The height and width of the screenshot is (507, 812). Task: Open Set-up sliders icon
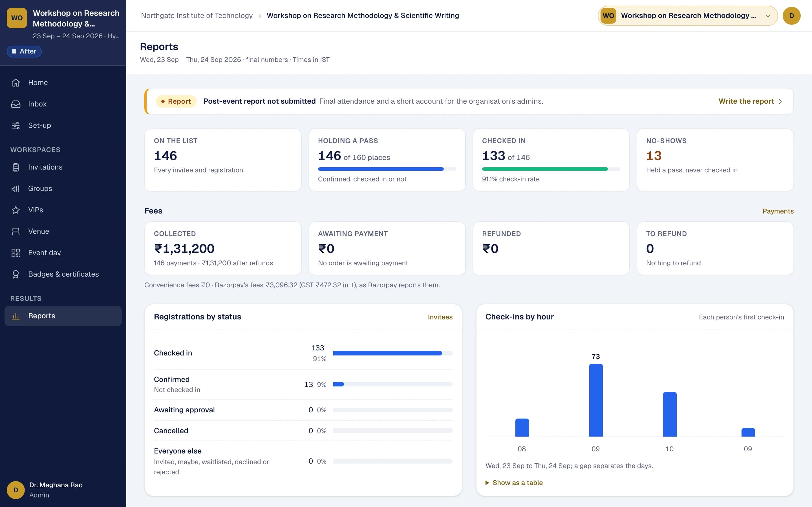coord(16,125)
